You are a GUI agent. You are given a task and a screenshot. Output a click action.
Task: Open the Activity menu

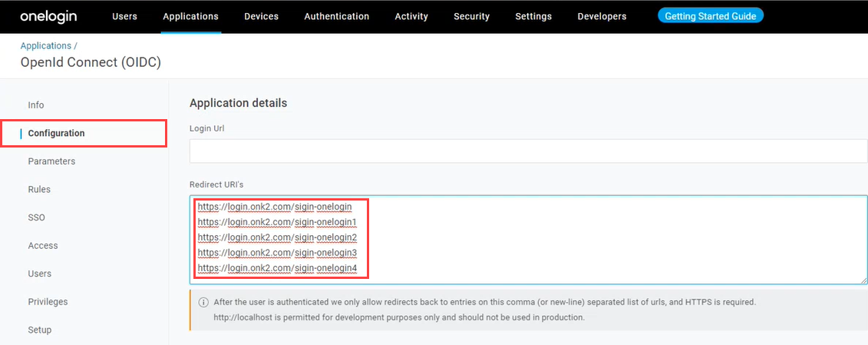pyautogui.click(x=411, y=16)
